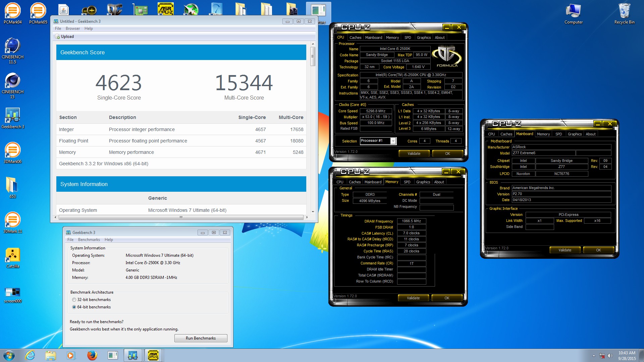Click DRAM Frequency value 1066.5 MHz

[412, 221]
